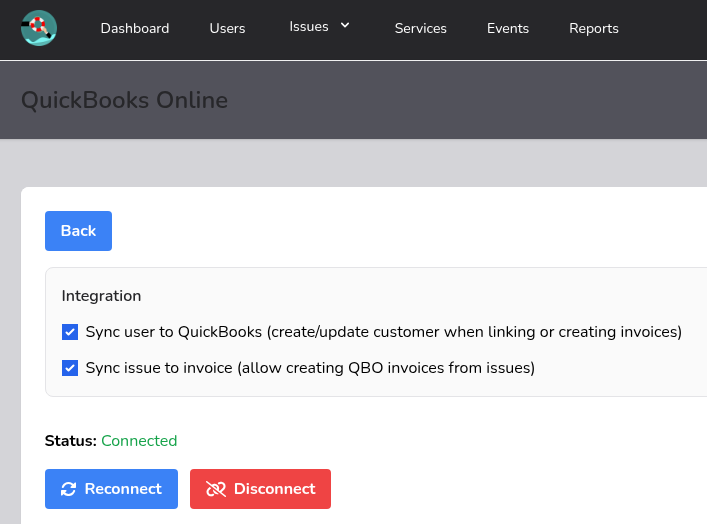Click the refresh arrows icon on Reconnect
707x524 pixels.
[69, 489]
